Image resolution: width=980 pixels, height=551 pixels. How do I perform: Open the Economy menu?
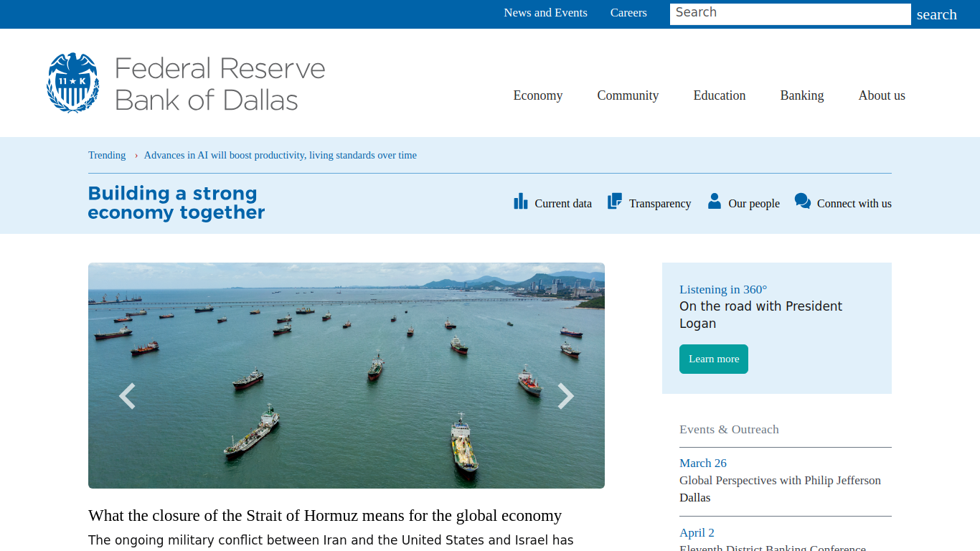pyautogui.click(x=538, y=95)
